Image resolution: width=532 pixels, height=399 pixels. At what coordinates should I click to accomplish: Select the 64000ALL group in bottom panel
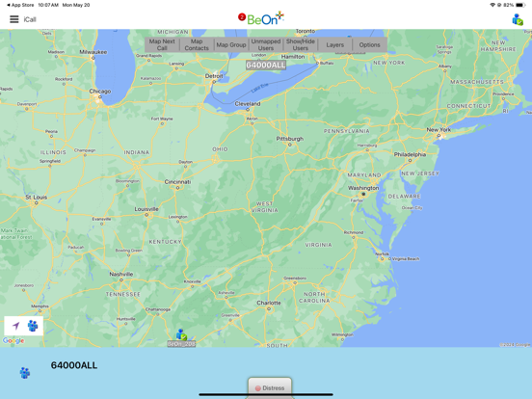click(74, 365)
